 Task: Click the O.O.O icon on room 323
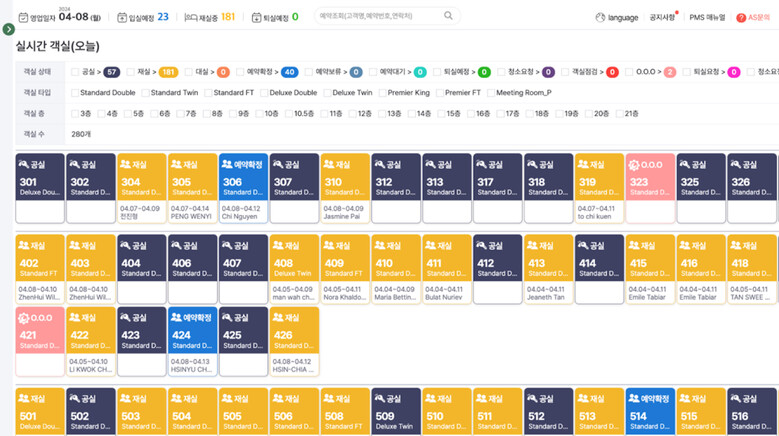coord(634,165)
